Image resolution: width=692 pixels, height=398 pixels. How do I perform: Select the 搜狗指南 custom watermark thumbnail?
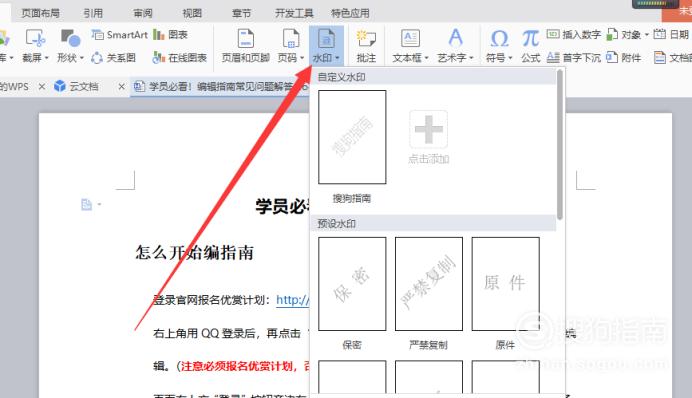tap(352, 137)
